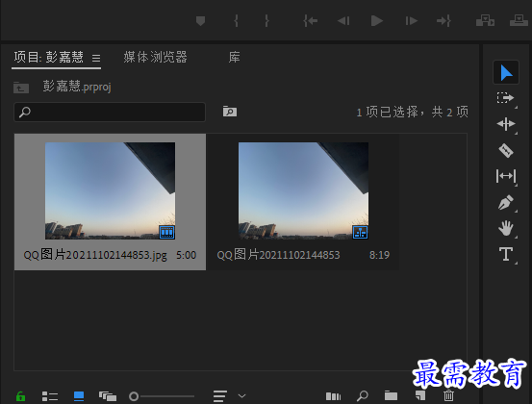Choose the Razor tool
This screenshot has height=404, width=532.
pos(505,150)
